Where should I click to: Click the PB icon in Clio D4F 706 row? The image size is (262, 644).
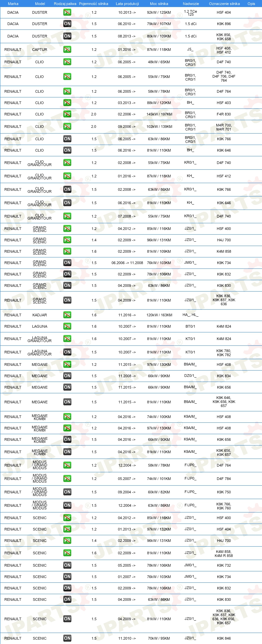(67, 77)
